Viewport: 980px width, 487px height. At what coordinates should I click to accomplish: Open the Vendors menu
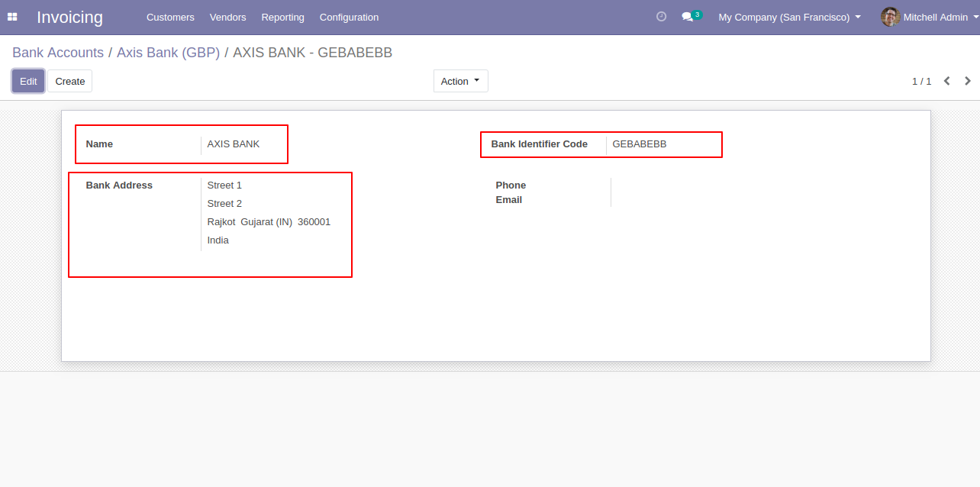(x=227, y=17)
